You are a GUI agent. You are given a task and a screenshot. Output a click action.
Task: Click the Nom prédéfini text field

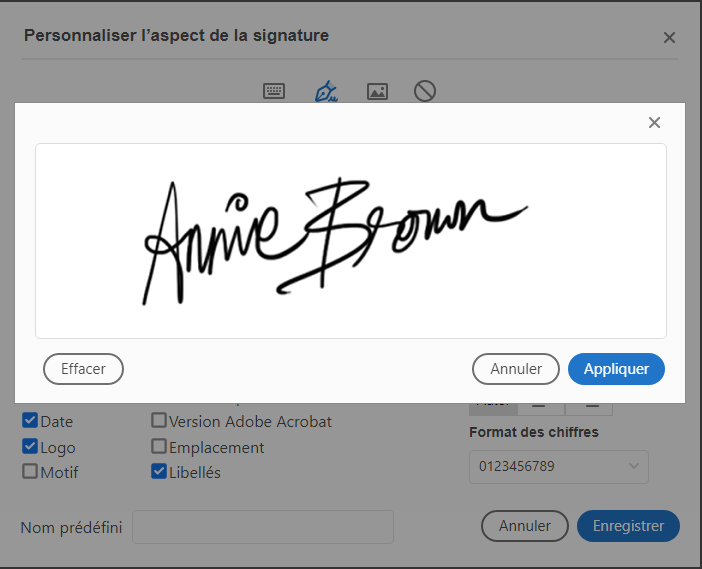[x=263, y=527]
